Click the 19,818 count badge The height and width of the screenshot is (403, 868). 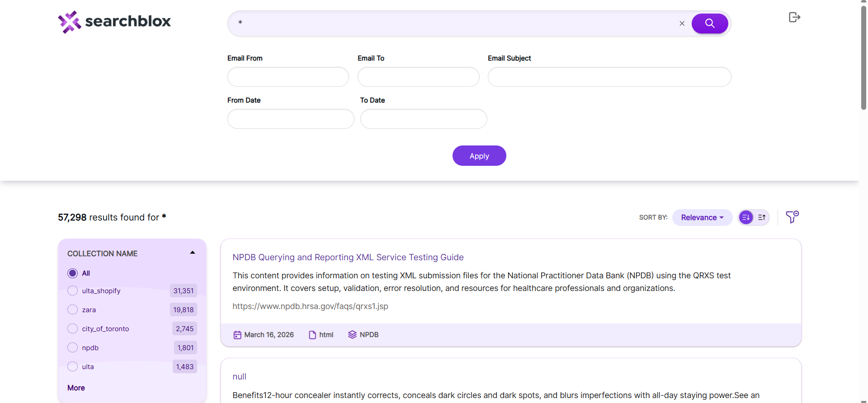[x=184, y=309]
